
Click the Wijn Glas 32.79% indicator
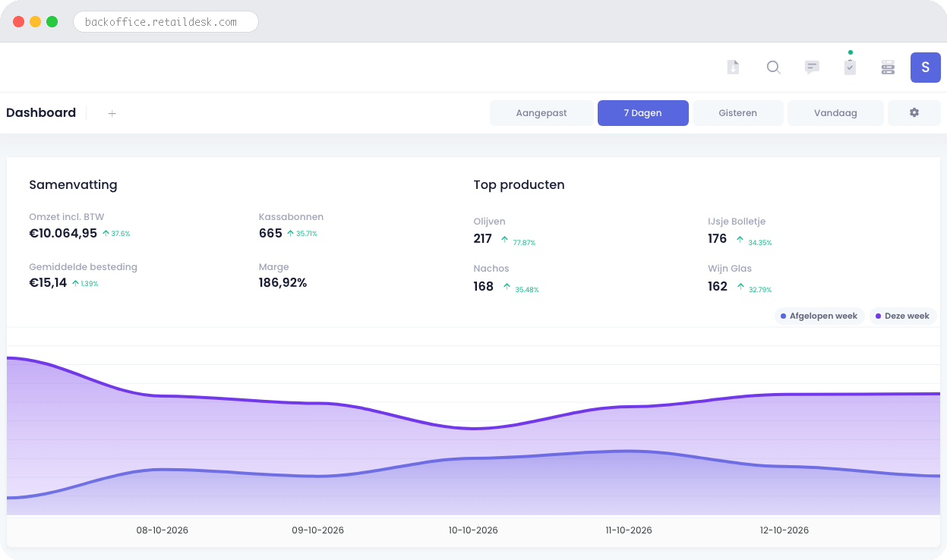753,288
